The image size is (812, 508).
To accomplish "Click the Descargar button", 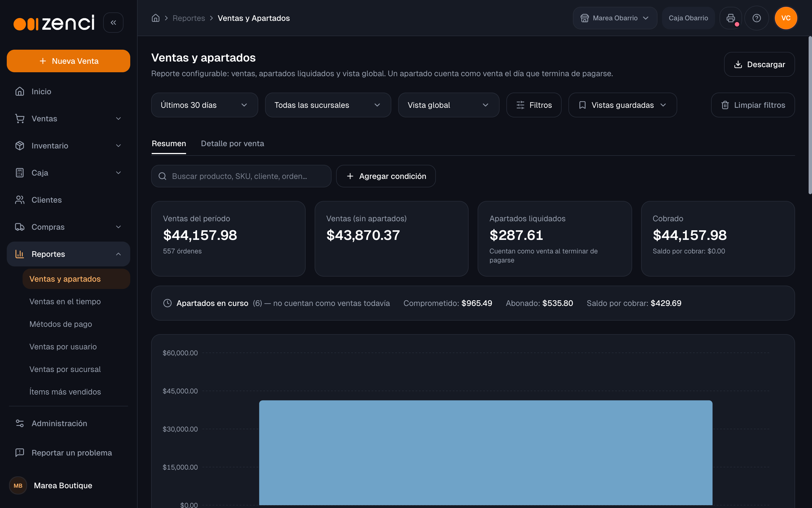I will coord(759,65).
